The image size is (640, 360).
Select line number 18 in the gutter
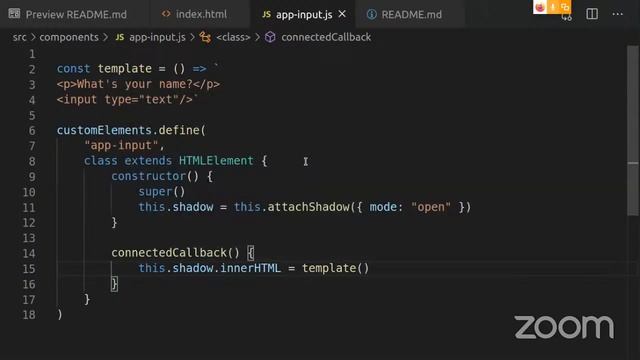[29, 315]
